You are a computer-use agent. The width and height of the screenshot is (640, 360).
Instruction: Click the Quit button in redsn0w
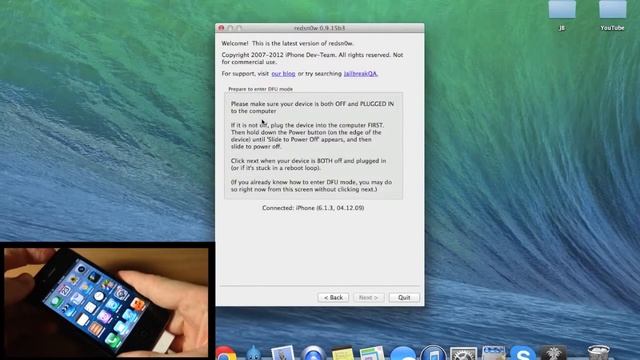click(x=404, y=298)
